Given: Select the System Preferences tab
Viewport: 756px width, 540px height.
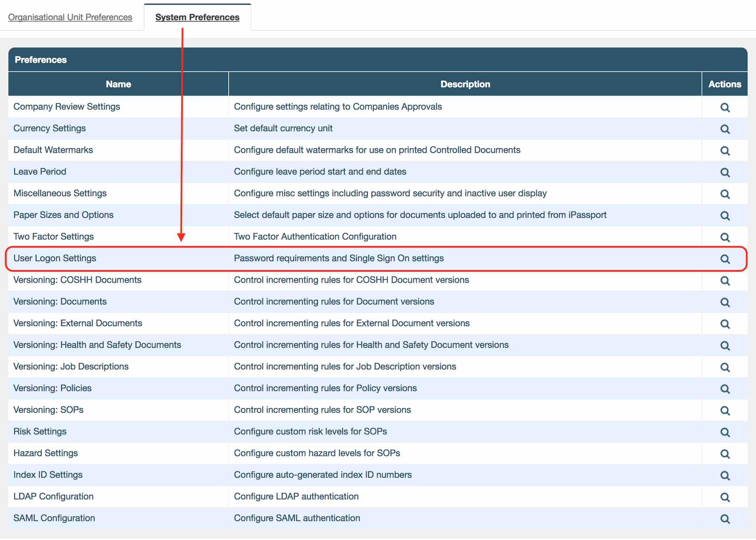Looking at the screenshot, I should coord(197,17).
